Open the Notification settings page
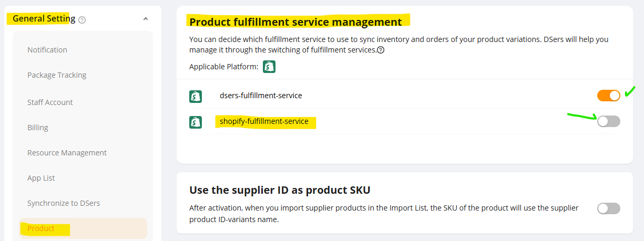The width and height of the screenshot is (644, 241). click(47, 50)
